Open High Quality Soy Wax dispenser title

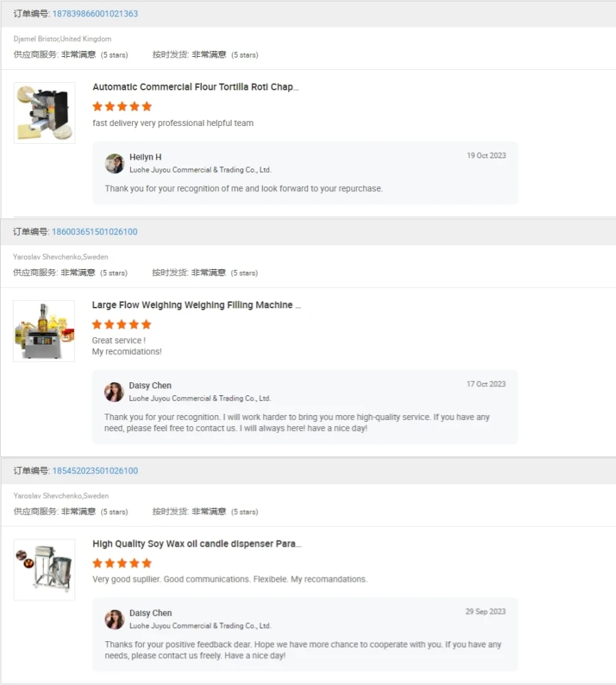coord(197,544)
